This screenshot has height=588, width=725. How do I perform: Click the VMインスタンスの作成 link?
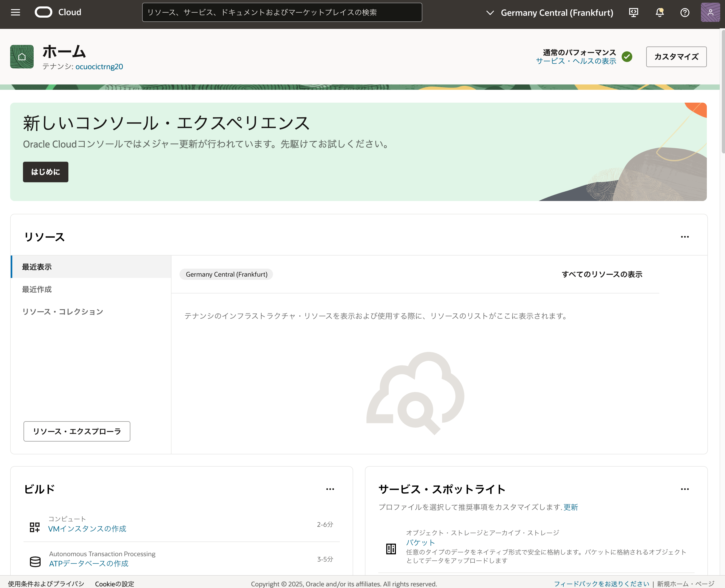(x=87, y=529)
